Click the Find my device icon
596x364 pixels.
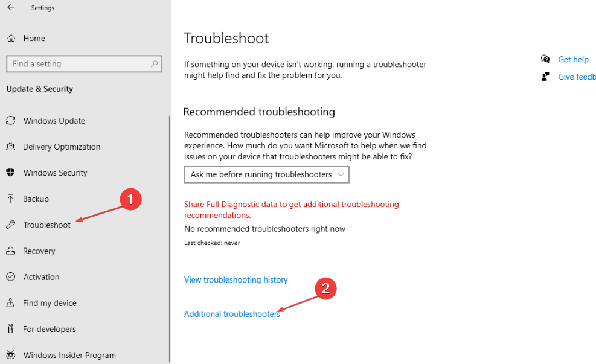click(x=10, y=303)
